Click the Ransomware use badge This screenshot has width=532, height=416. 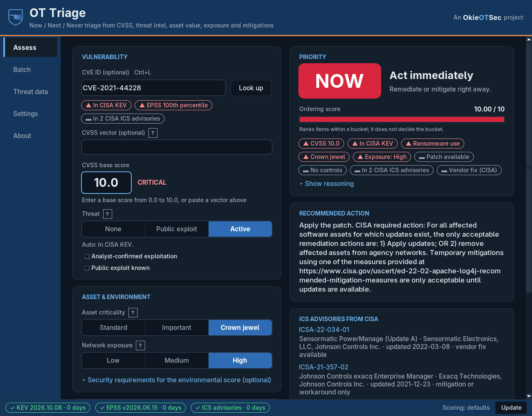(x=433, y=144)
